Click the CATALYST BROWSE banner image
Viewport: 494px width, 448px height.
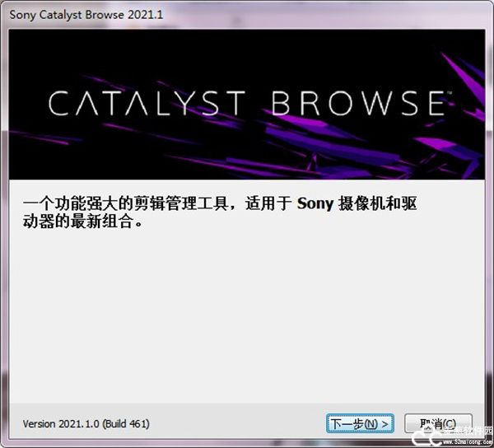pos(247,105)
